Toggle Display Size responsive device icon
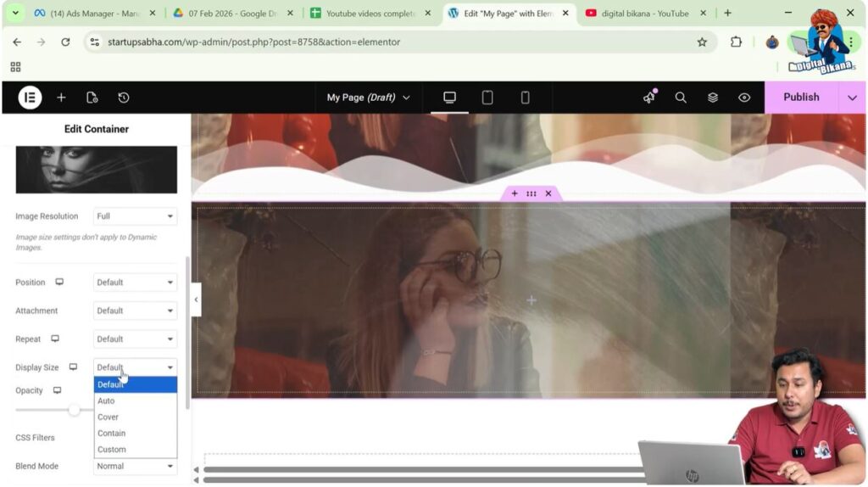The width and height of the screenshot is (868, 487). [x=73, y=367]
